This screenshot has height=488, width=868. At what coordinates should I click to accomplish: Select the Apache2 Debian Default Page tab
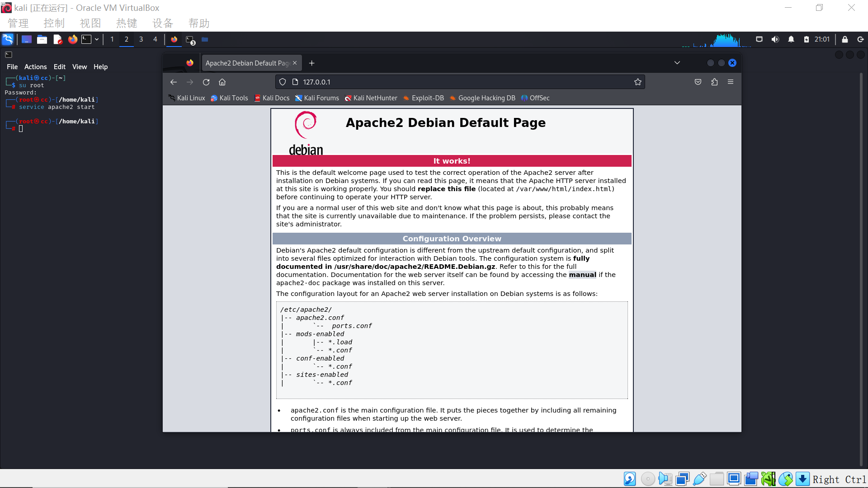click(246, 63)
